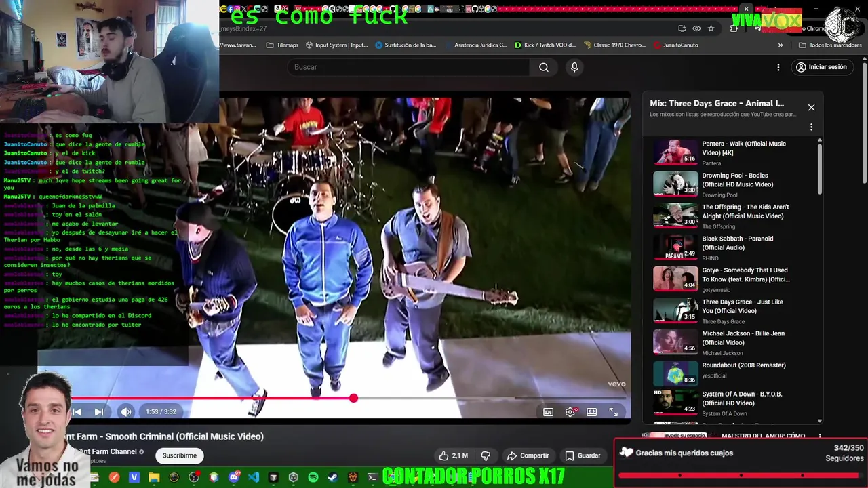Enter fullscreen with the player's expand icon
Image resolution: width=868 pixels, height=488 pixels.
[614, 412]
